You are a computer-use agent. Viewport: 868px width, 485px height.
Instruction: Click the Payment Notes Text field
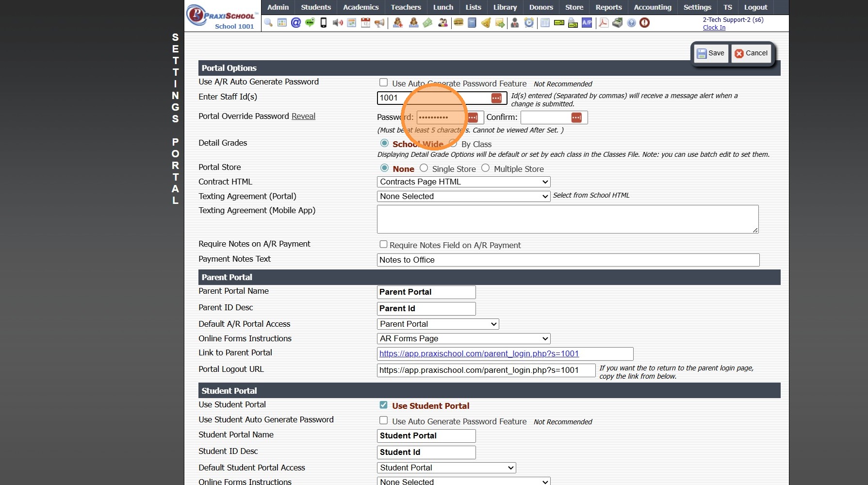(x=568, y=260)
